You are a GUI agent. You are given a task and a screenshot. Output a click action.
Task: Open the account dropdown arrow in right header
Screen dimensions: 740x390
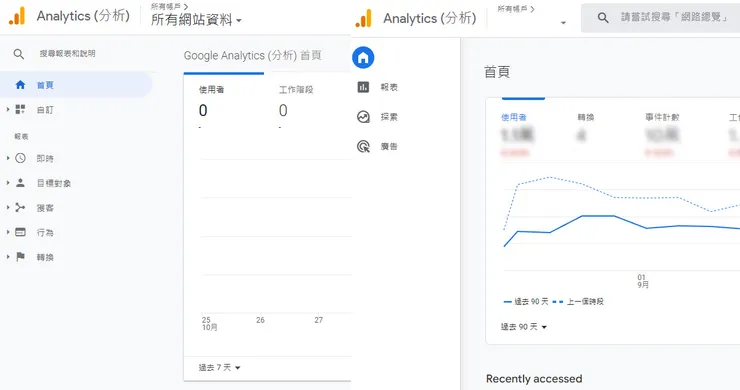[x=563, y=23]
